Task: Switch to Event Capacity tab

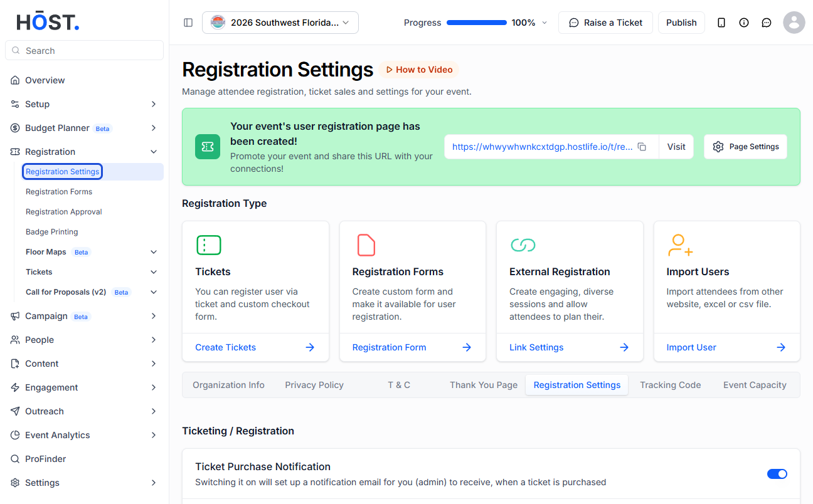Action: (x=755, y=385)
